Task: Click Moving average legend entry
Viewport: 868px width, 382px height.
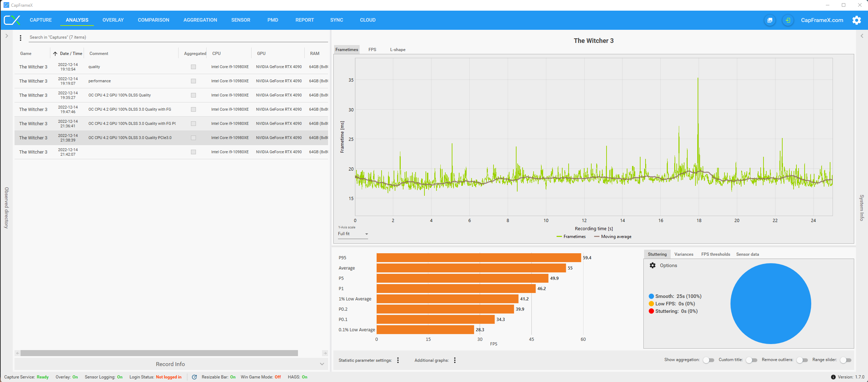Action: coord(613,237)
